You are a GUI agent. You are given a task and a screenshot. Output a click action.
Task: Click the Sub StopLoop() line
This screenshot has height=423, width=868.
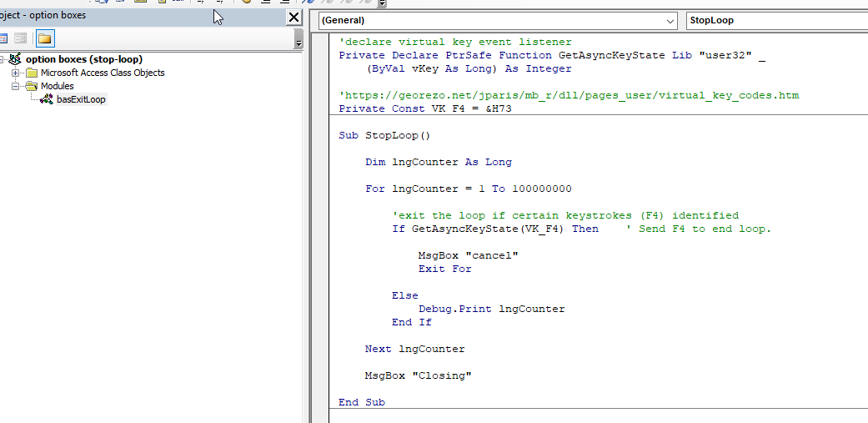(x=384, y=136)
